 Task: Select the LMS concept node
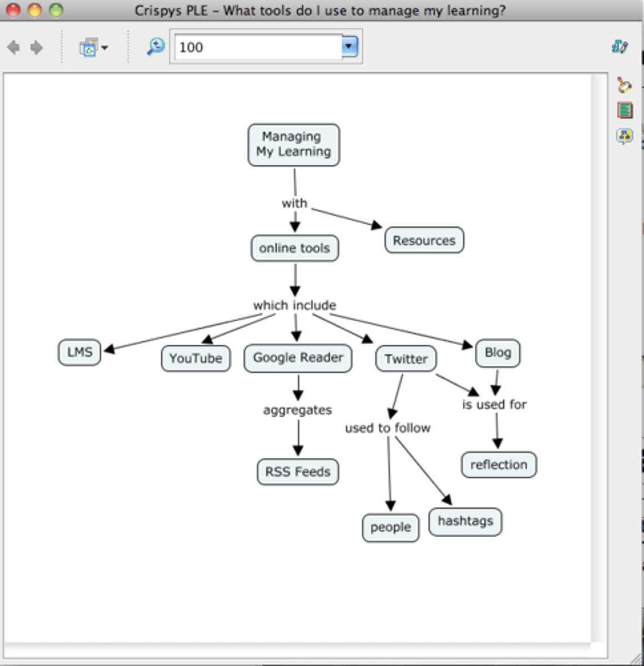click(x=79, y=352)
